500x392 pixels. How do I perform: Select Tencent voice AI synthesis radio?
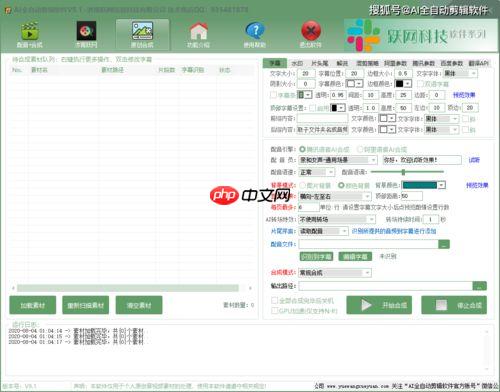[x=303, y=149]
